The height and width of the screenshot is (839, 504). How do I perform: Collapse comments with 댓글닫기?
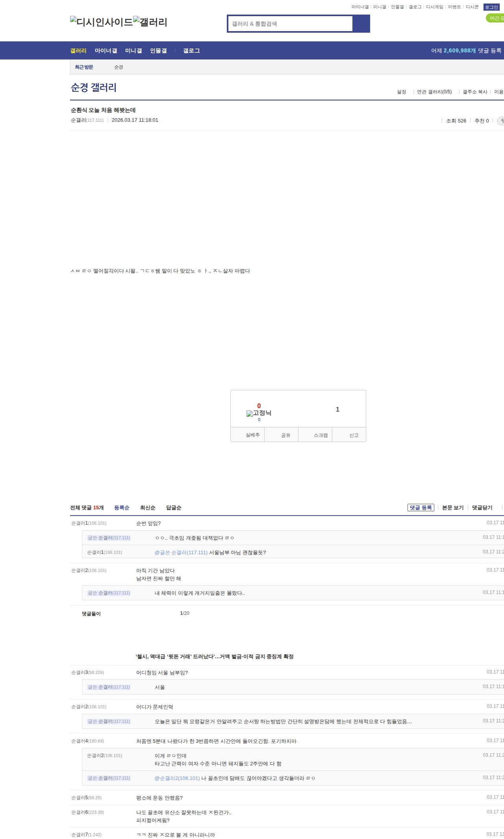[482, 508]
